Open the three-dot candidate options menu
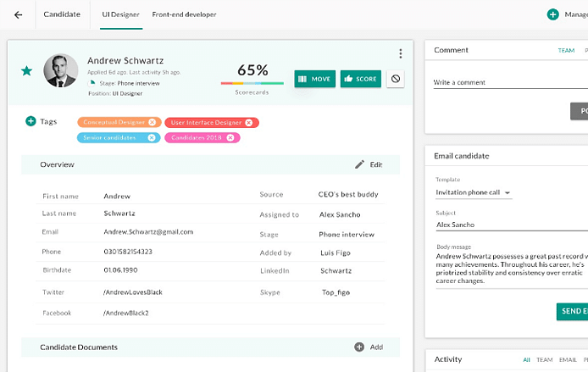This screenshot has height=372, width=588. [x=401, y=54]
